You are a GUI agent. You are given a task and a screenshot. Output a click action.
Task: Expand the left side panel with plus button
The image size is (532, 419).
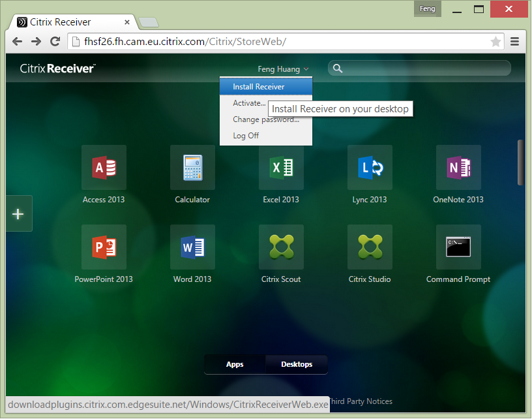click(x=18, y=213)
